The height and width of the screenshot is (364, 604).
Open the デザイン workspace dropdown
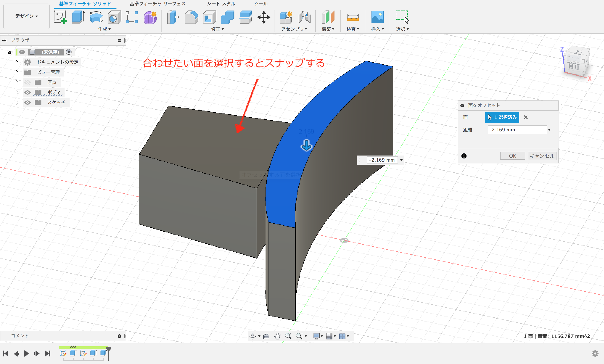[x=26, y=16]
